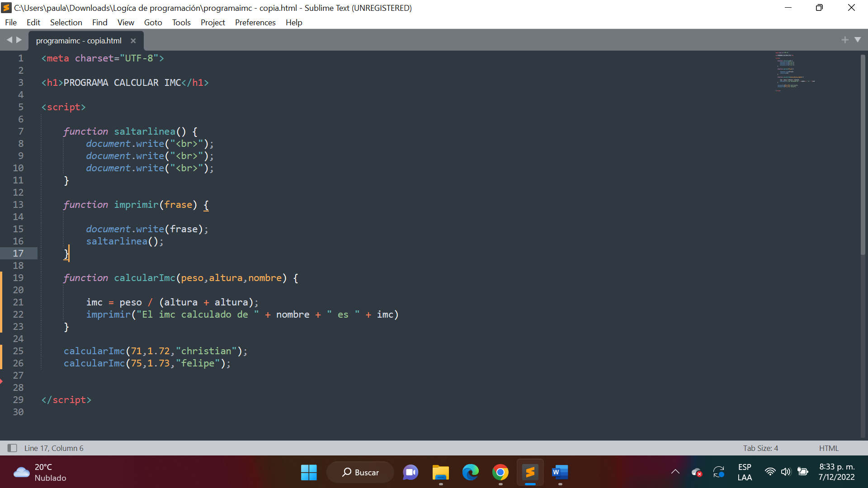Open the View menu

[126, 23]
